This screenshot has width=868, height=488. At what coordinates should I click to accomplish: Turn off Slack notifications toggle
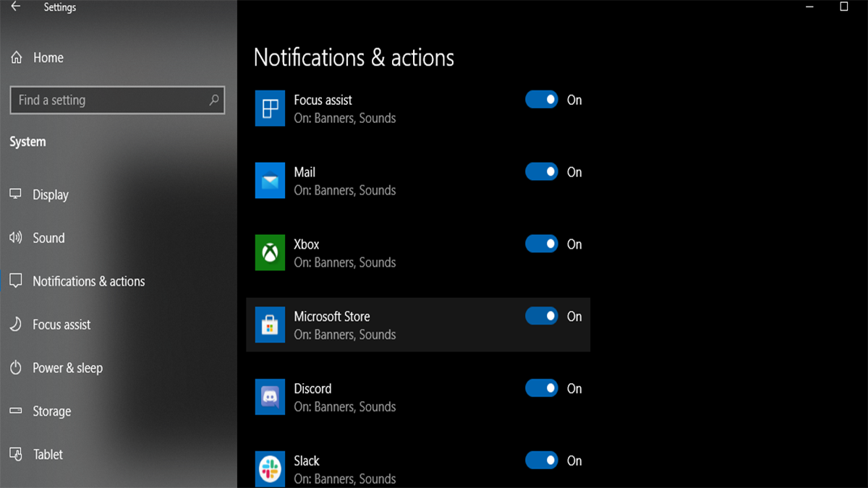(541, 461)
